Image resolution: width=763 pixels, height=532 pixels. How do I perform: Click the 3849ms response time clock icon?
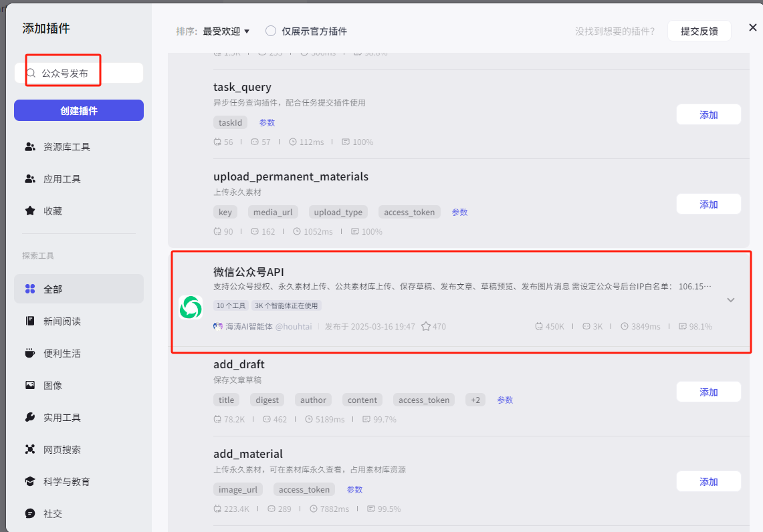coord(625,326)
